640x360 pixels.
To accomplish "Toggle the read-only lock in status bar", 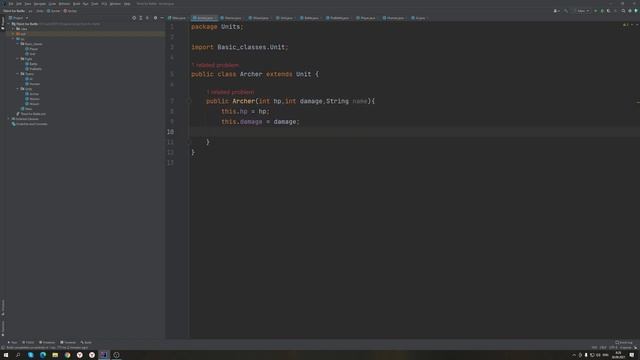I will pyautogui.click(x=636, y=348).
